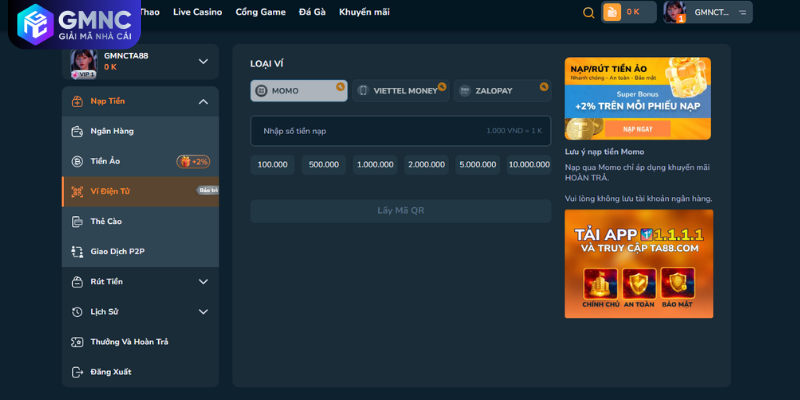Click the Nhập số tiền nạp field
The height and width of the screenshot is (400, 800).
400,131
